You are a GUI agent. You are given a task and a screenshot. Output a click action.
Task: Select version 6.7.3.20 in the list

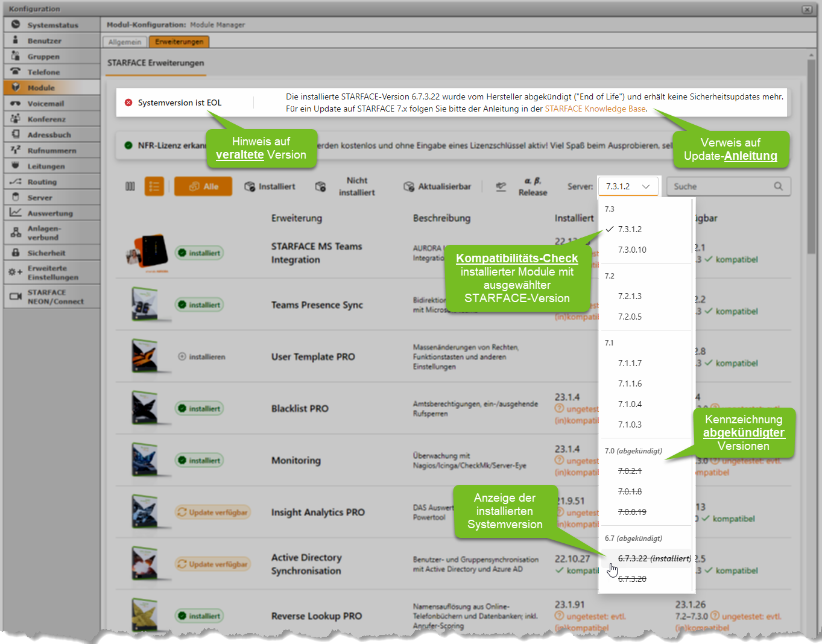click(x=646, y=579)
